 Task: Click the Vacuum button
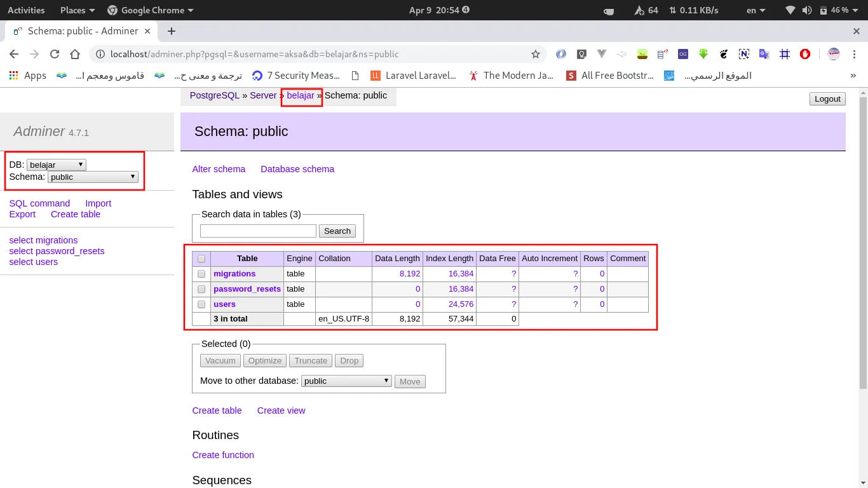(x=220, y=360)
